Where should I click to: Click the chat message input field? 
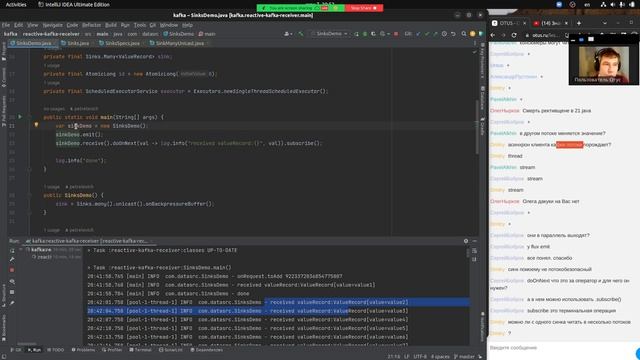pyautogui.click(x=561, y=348)
